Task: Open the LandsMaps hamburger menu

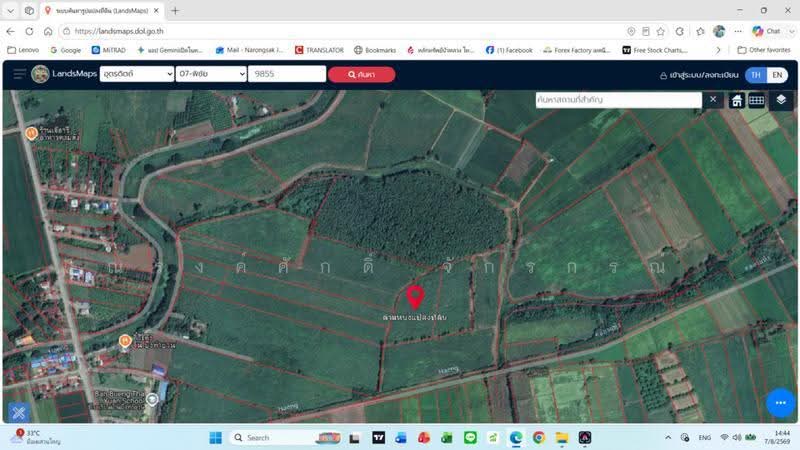Action: [x=19, y=74]
